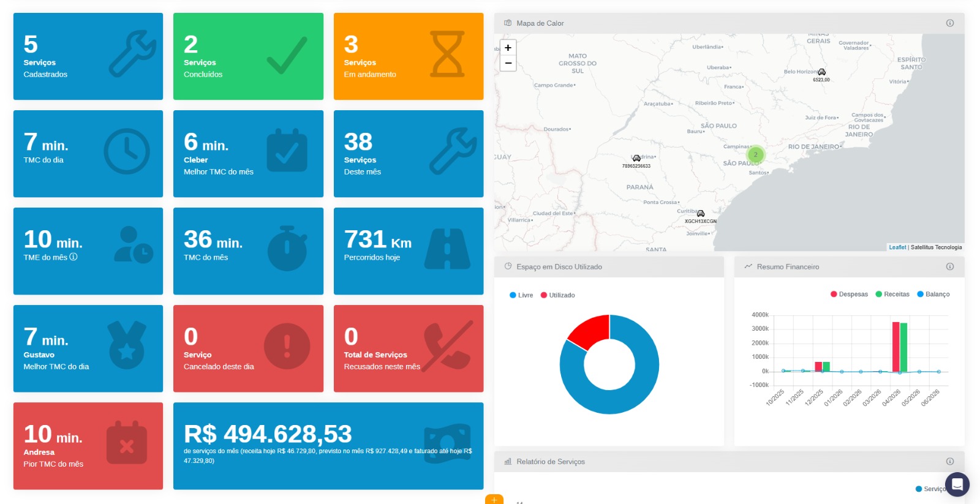
Task: Toggle the Receitas series legend
Action: click(x=892, y=294)
